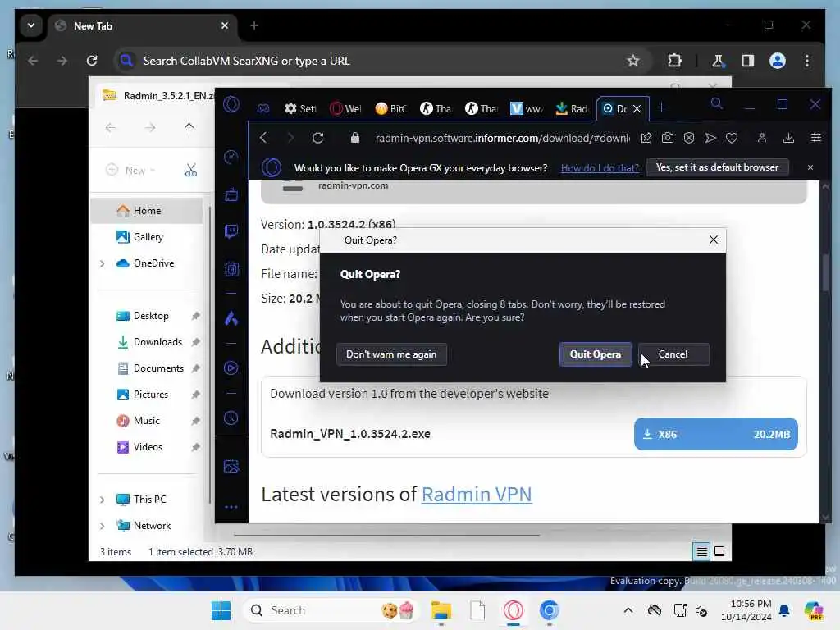
Task: Switch to the Rad download tab
Action: coord(571,108)
